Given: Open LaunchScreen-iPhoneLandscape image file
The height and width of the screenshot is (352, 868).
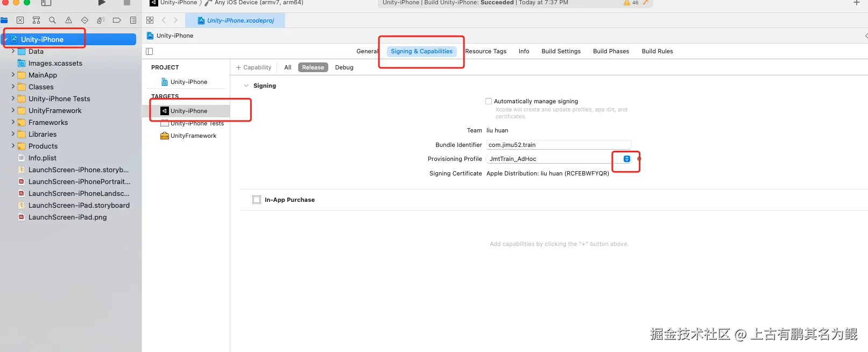Looking at the screenshot, I should tap(79, 193).
